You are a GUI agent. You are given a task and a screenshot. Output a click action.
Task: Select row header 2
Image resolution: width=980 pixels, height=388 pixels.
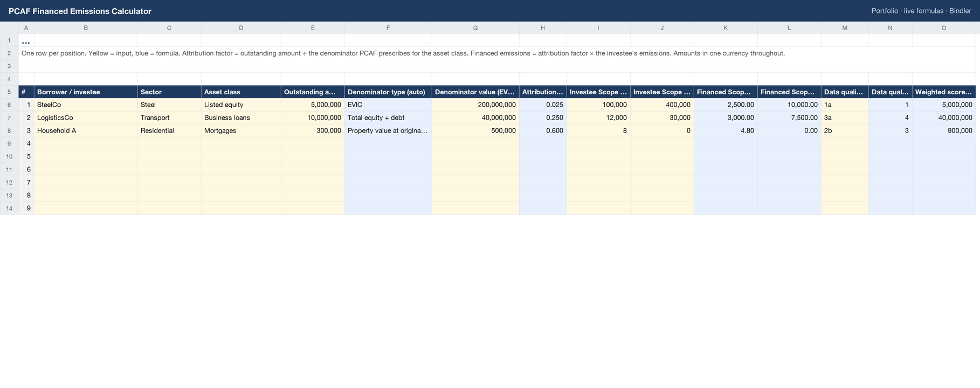pyautogui.click(x=9, y=53)
